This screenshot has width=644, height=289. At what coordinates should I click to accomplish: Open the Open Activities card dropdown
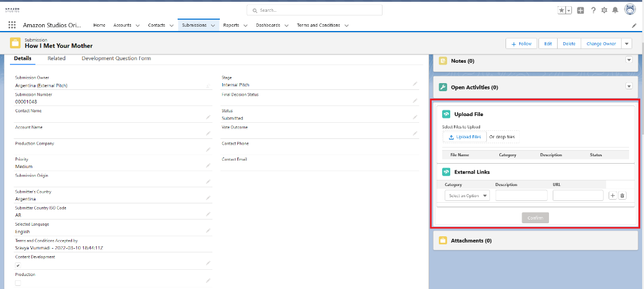(x=628, y=86)
